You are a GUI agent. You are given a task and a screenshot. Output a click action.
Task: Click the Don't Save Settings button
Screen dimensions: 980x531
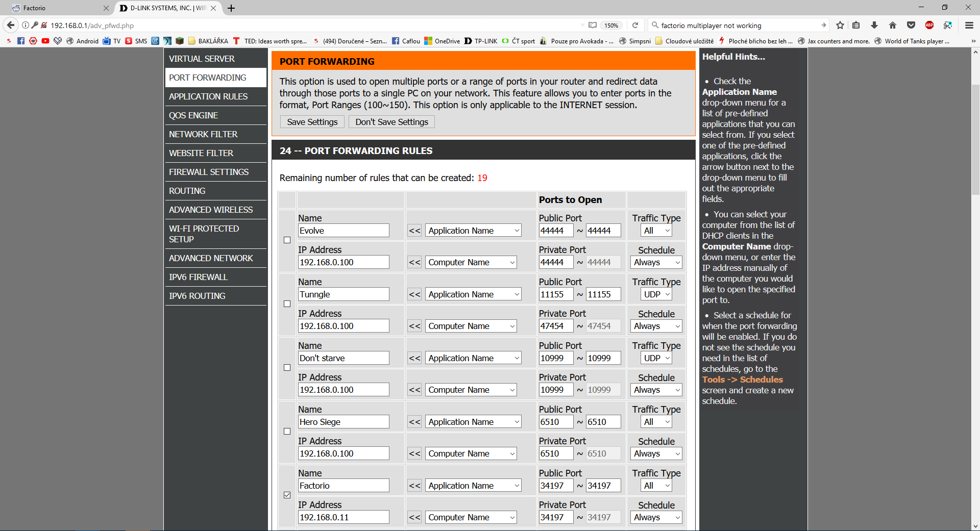point(391,122)
